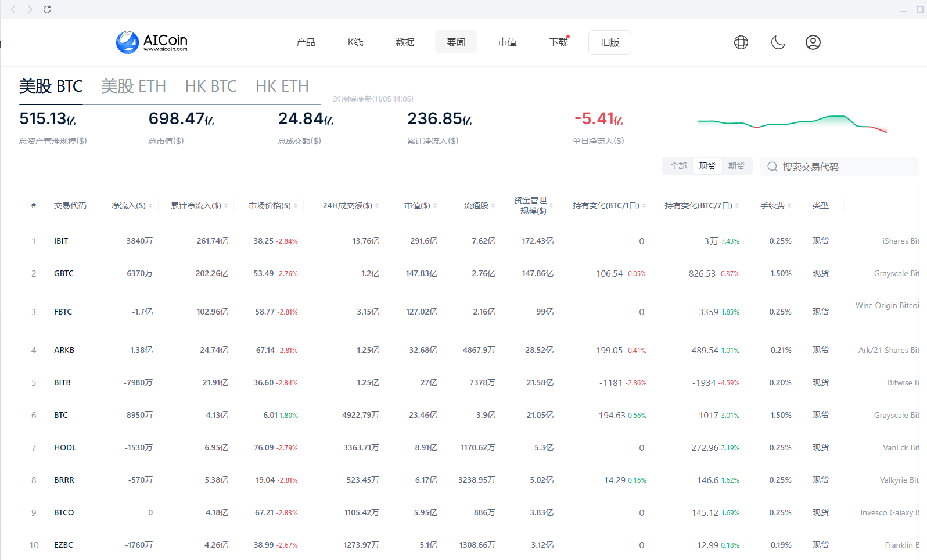The width and height of the screenshot is (927, 560).
Task: Switch to the 美股 ETH tab
Action: click(x=134, y=86)
